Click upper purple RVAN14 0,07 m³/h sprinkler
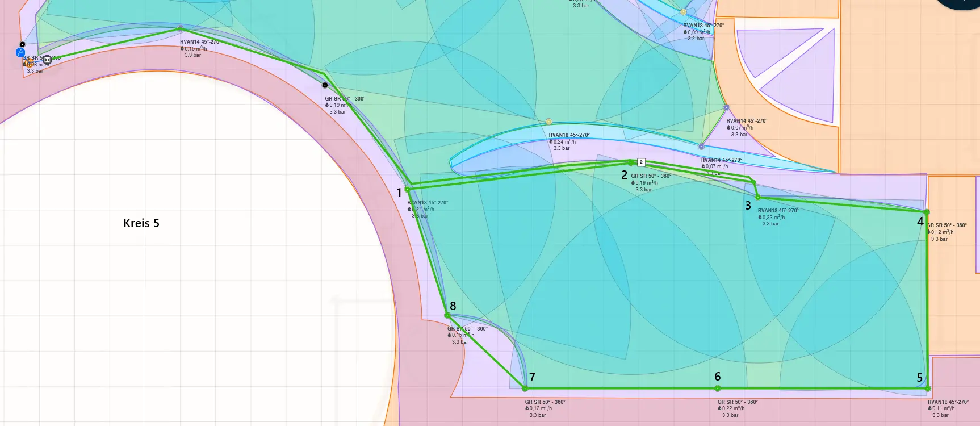Screen dimensions: 980x426 (x=726, y=107)
